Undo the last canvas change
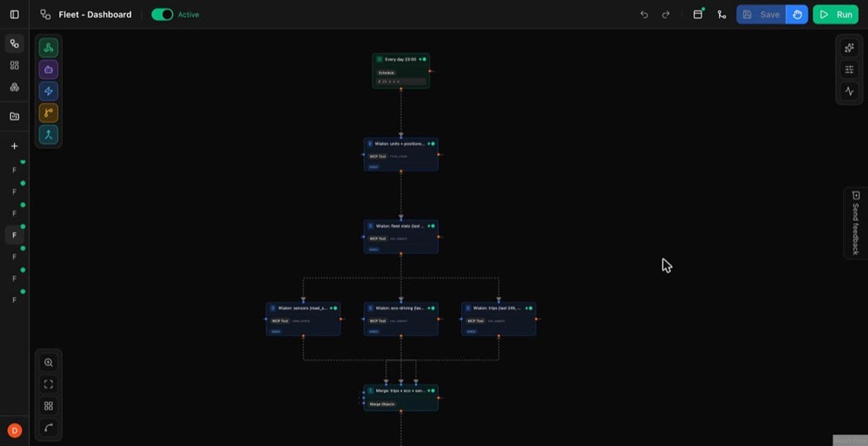Viewport: 868px width, 446px height. coord(644,15)
